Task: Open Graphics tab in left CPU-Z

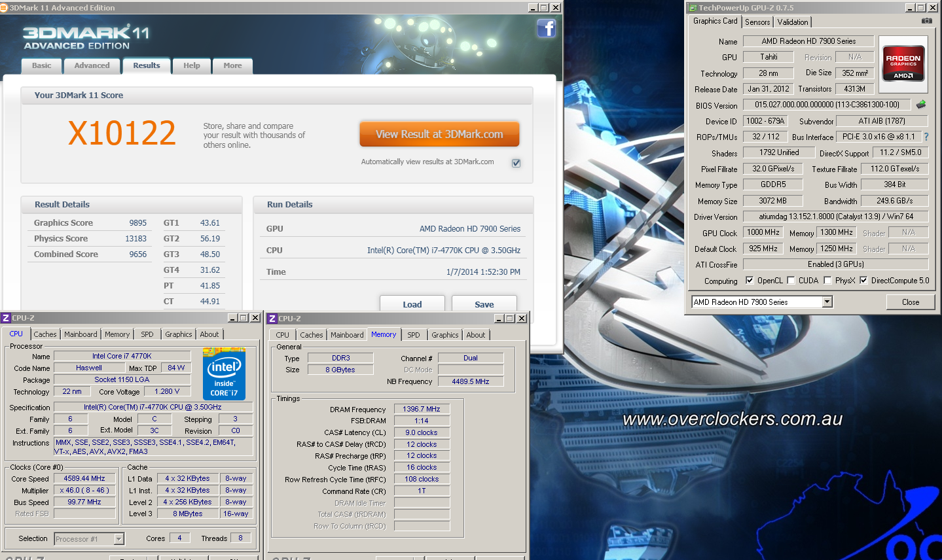Action: pyautogui.click(x=179, y=334)
